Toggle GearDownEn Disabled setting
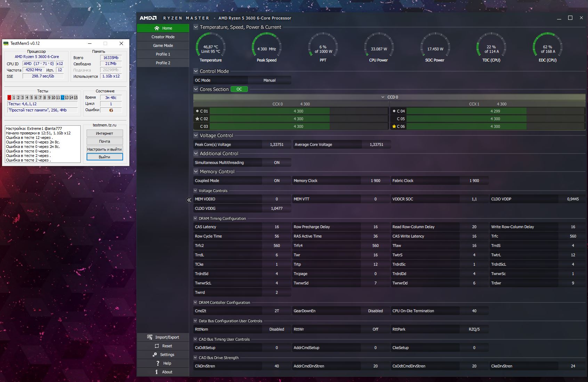Viewport: 588px width, 382px height. [376, 311]
